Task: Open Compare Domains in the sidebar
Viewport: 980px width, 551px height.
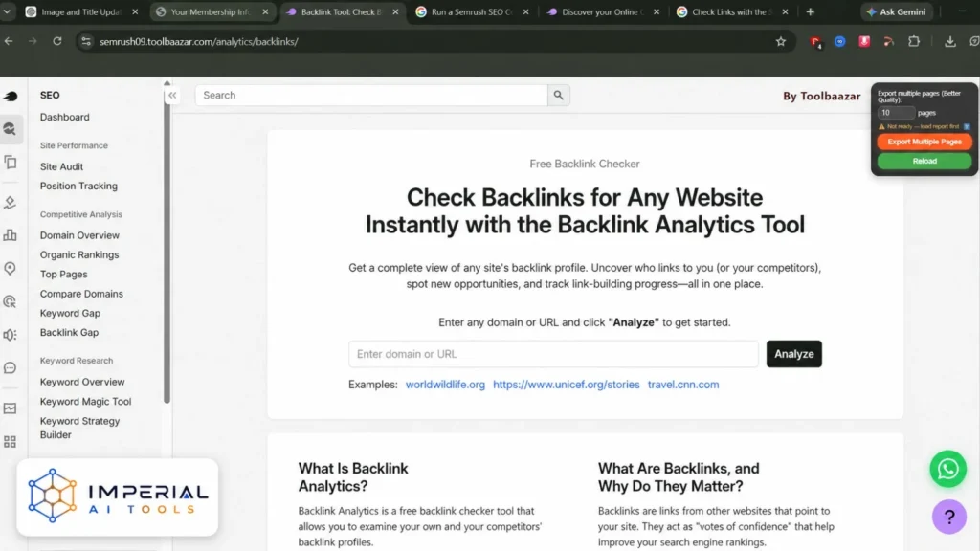Action: click(81, 294)
